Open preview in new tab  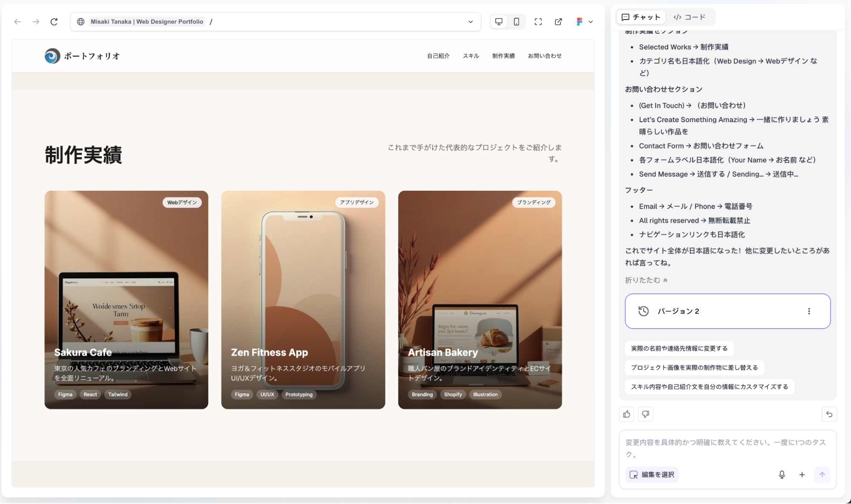click(558, 22)
